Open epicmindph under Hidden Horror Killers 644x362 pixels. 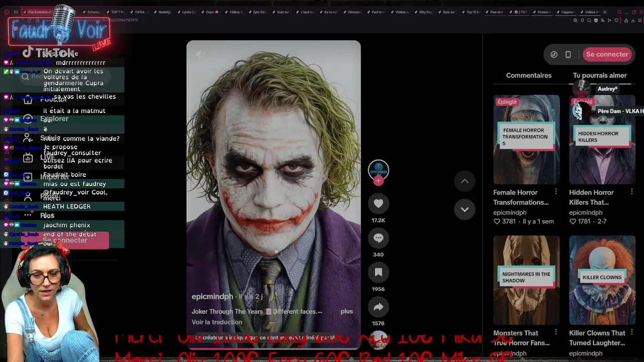(586, 213)
